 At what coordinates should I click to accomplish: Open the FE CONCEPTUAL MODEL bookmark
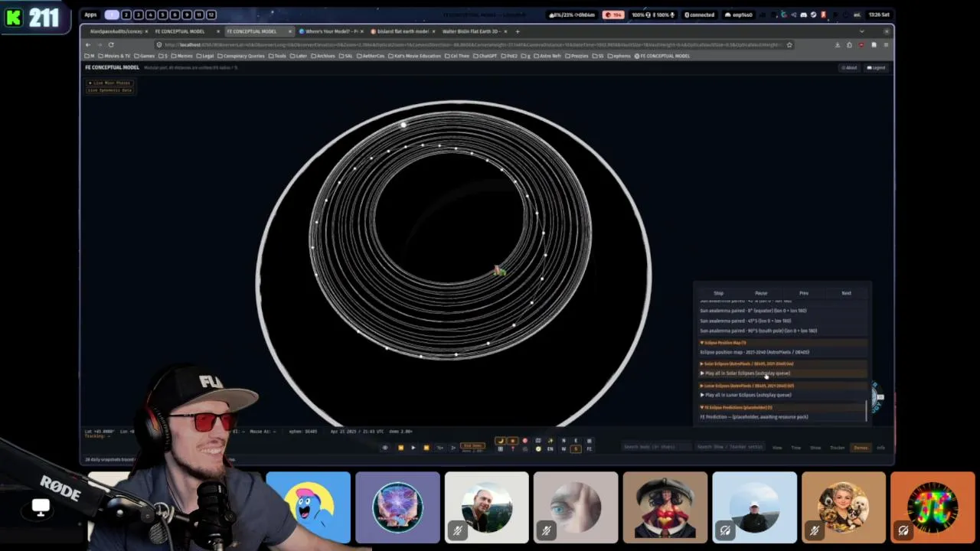pos(662,56)
